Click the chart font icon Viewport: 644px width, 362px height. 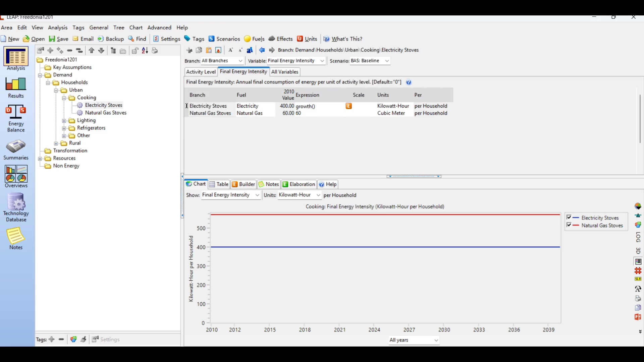(638, 289)
